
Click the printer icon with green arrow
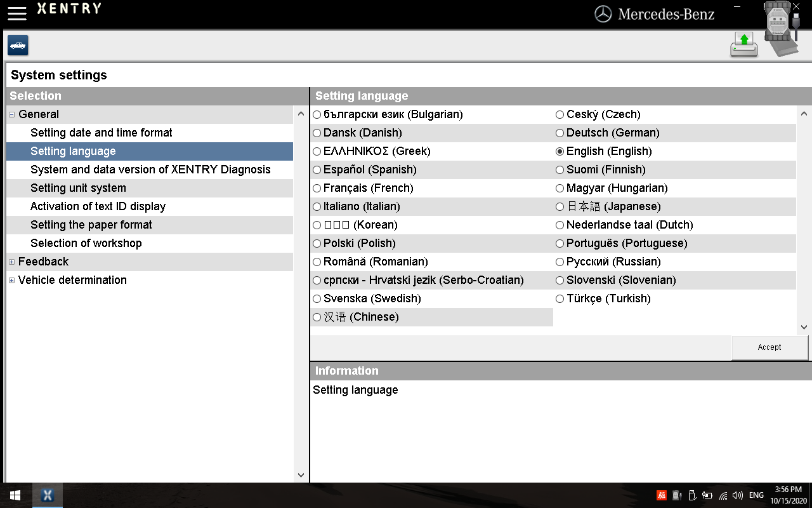click(744, 45)
